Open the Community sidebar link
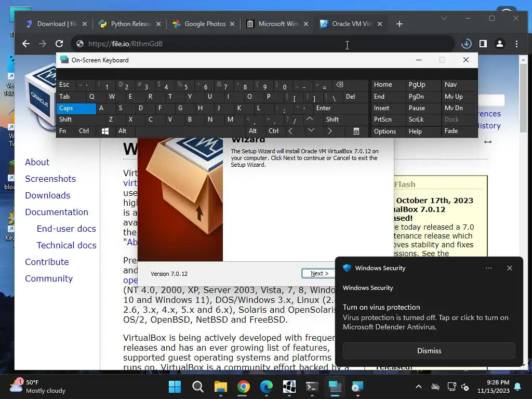The width and height of the screenshot is (532, 399). click(49, 278)
